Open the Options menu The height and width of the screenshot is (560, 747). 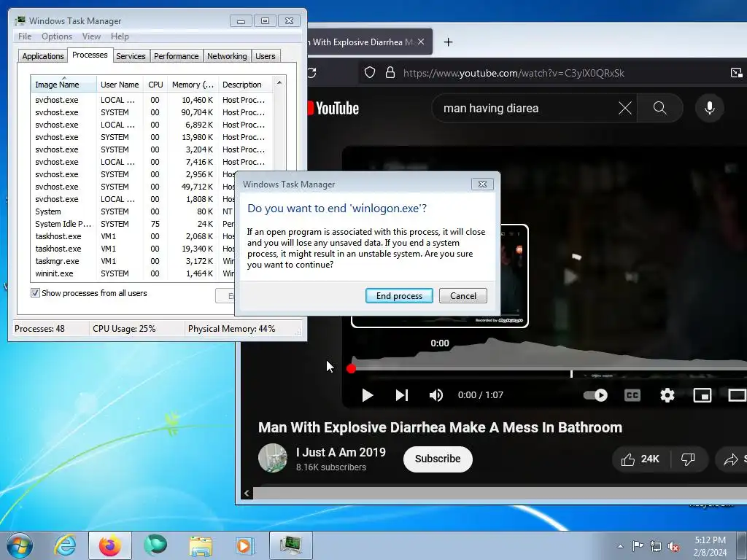tap(57, 36)
